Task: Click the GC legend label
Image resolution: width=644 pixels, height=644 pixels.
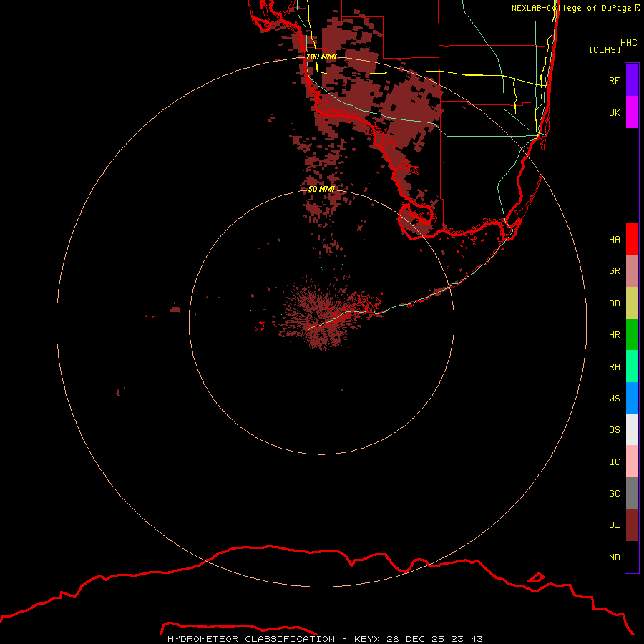Action: click(x=614, y=494)
